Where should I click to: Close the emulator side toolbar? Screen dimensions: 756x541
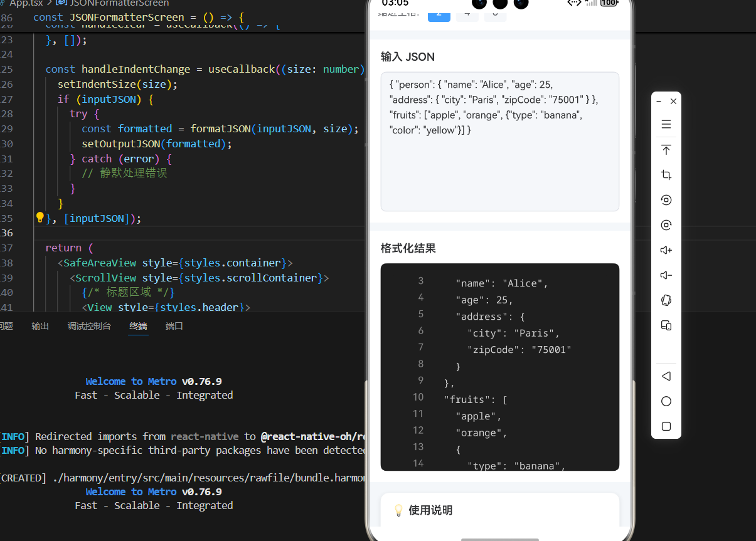[x=673, y=101]
